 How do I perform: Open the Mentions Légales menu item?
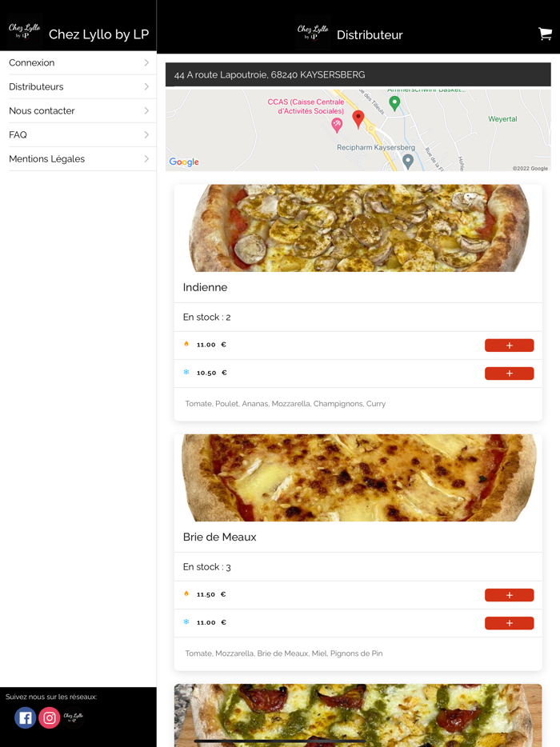pyautogui.click(x=46, y=158)
